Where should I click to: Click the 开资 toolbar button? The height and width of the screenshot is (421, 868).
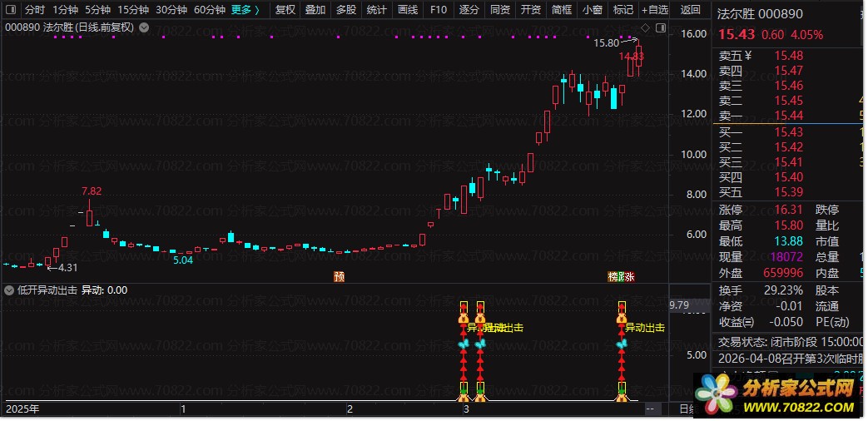pyautogui.click(x=531, y=9)
